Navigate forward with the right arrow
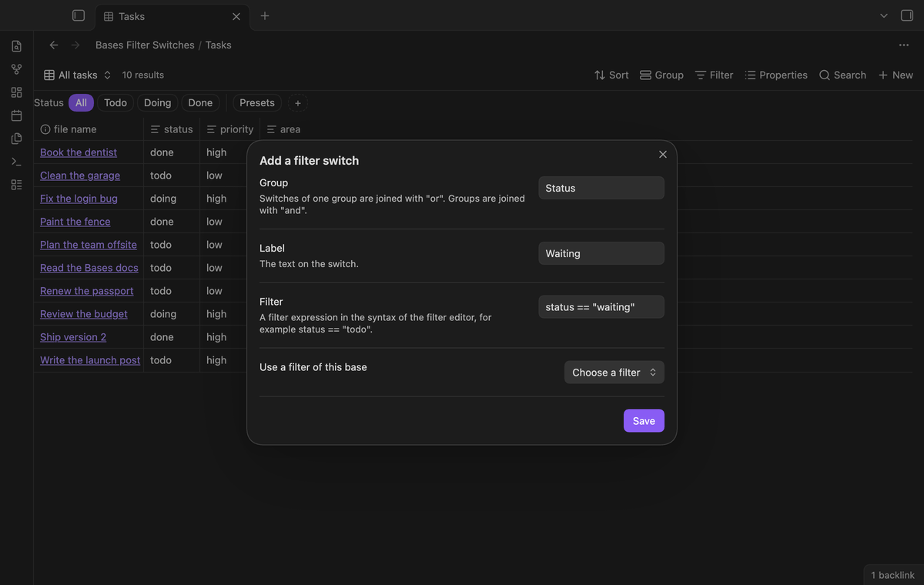Image resolution: width=924 pixels, height=585 pixels. (75, 45)
